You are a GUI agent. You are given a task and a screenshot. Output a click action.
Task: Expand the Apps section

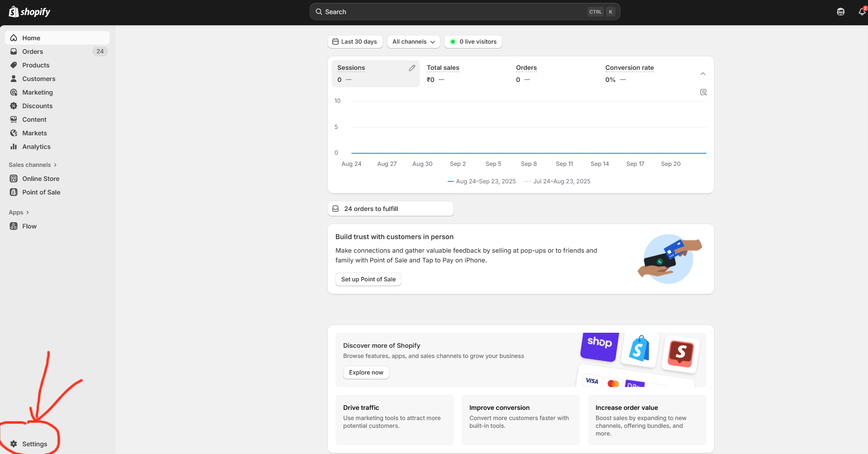[19, 212]
